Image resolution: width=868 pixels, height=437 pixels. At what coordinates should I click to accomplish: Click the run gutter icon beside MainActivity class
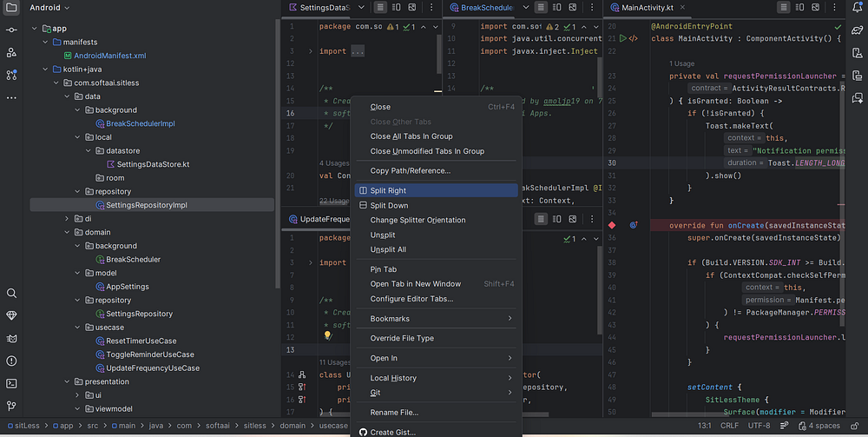(622, 39)
